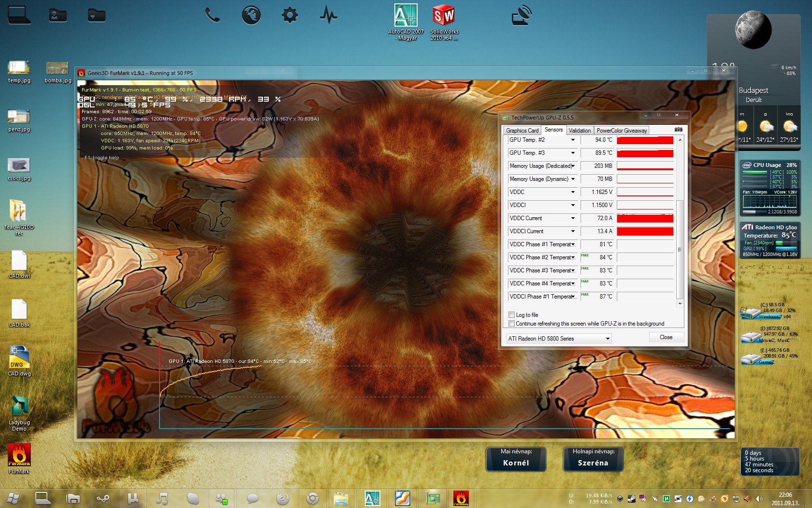Viewport: 812px width, 508px height.
Task: Expand the VDDC sensor dropdown
Action: (x=573, y=192)
